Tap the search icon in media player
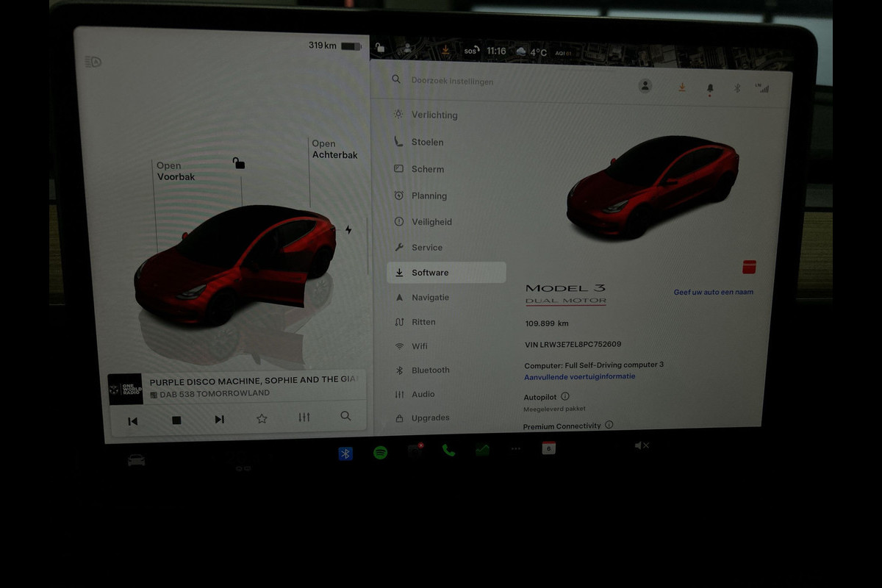This screenshot has width=882, height=588. (345, 416)
